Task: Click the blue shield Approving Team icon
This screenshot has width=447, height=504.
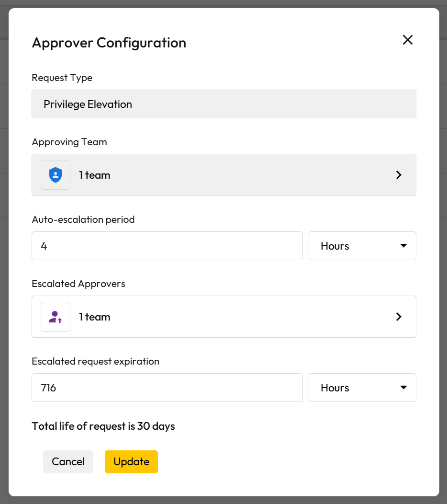Action: (x=56, y=175)
